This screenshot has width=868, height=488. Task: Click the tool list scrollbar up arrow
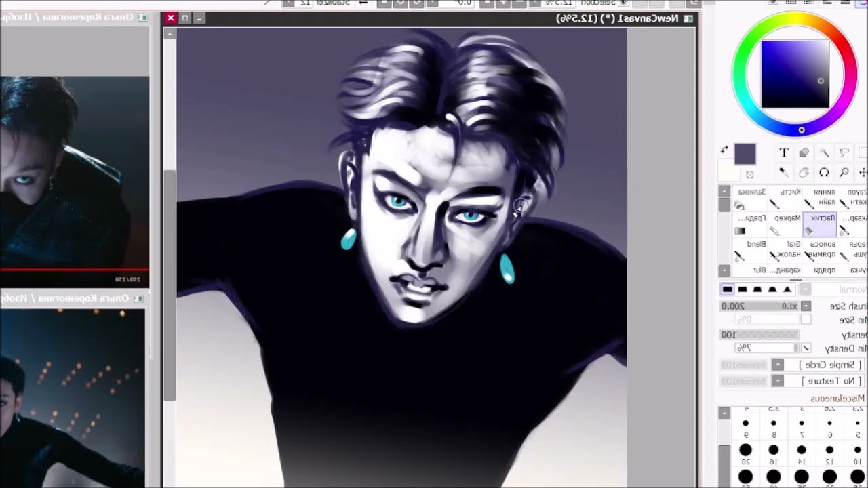tap(724, 192)
